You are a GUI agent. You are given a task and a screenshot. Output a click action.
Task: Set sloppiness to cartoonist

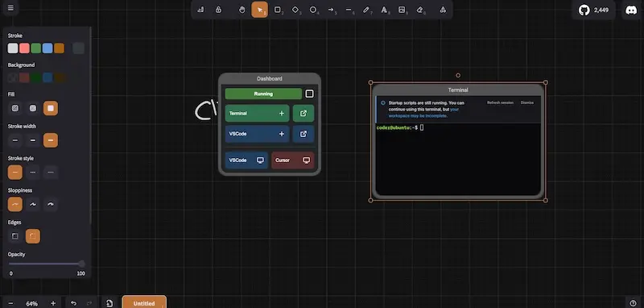(x=51, y=204)
